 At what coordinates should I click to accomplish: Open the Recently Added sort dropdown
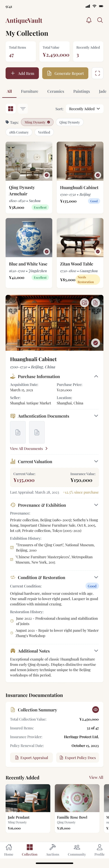click(84, 109)
